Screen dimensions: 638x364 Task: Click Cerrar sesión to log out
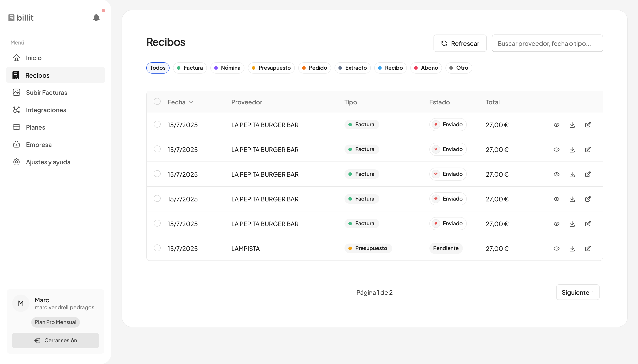click(x=56, y=341)
